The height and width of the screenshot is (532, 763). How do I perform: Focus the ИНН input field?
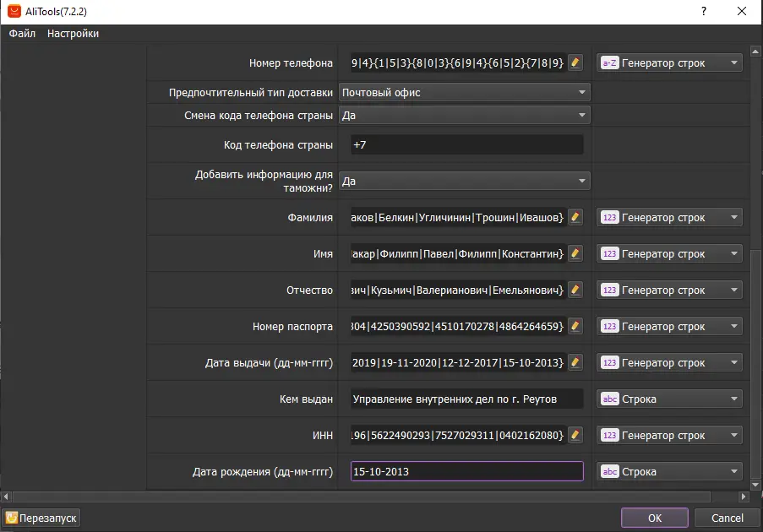tap(458, 435)
